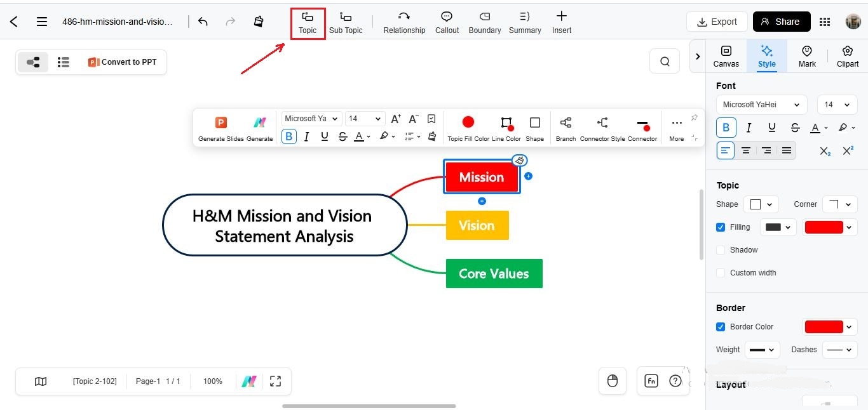The height and width of the screenshot is (410, 868).
Task: Click the back arrow icon
Action: (x=14, y=22)
